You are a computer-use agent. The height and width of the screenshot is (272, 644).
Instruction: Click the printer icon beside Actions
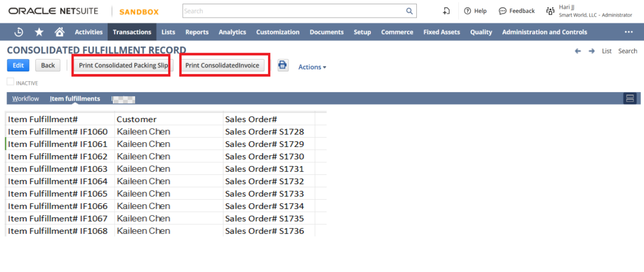(x=283, y=65)
